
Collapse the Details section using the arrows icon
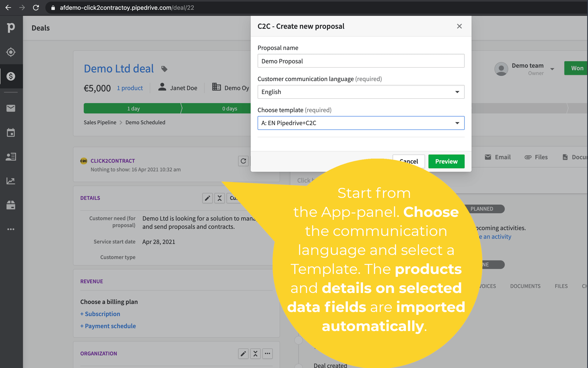click(x=220, y=198)
